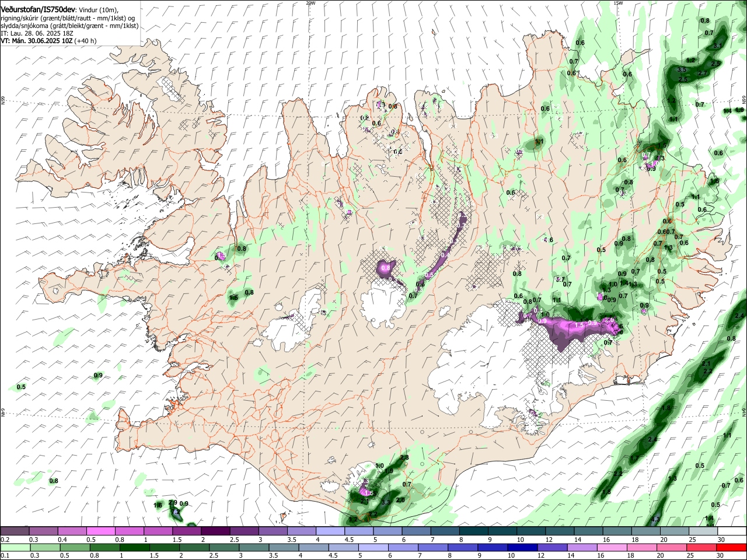This screenshot has height=560, width=747.
Task: Click the 3.1 precipitation value on the map
Action: tap(718, 45)
